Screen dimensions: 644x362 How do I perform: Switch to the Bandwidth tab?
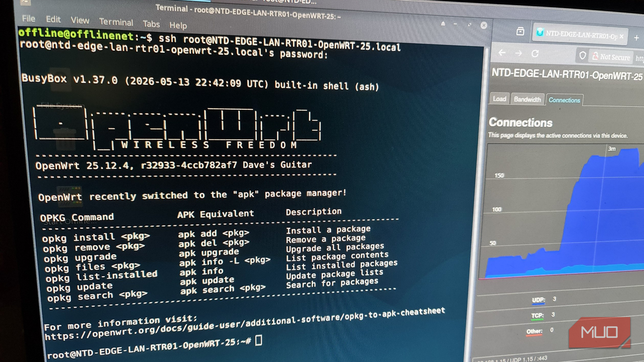527,99
